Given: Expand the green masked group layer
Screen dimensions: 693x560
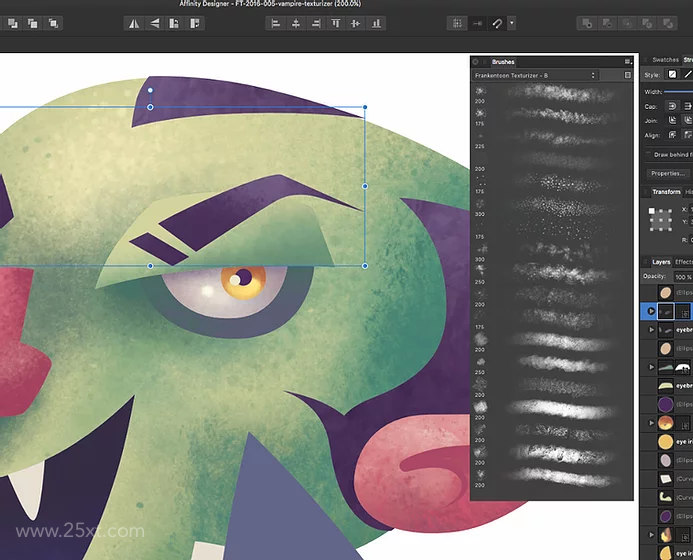Looking at the screenshot, I should 651,367.
